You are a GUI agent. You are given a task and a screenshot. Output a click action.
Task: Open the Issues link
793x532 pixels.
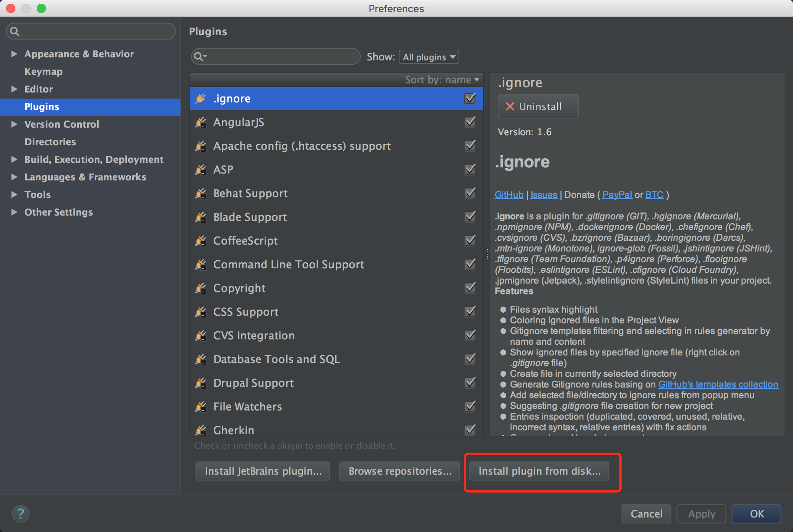pos(544,195)
